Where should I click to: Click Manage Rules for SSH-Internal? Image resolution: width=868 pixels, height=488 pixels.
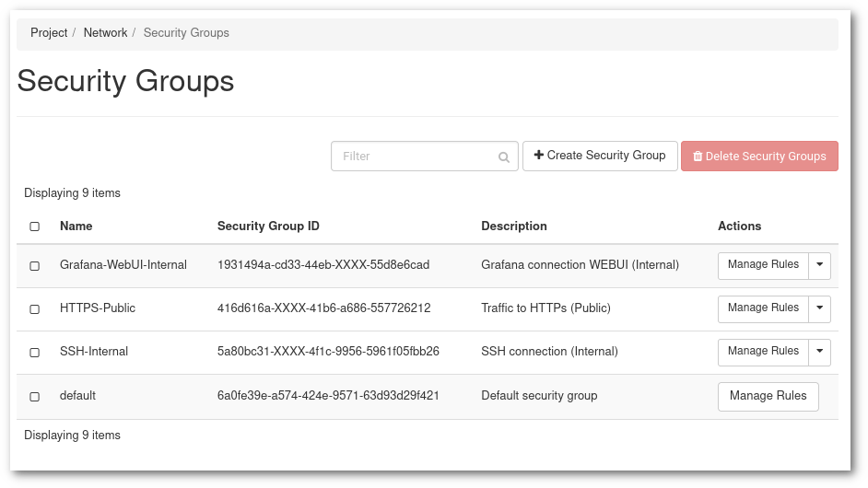(763, 352)
